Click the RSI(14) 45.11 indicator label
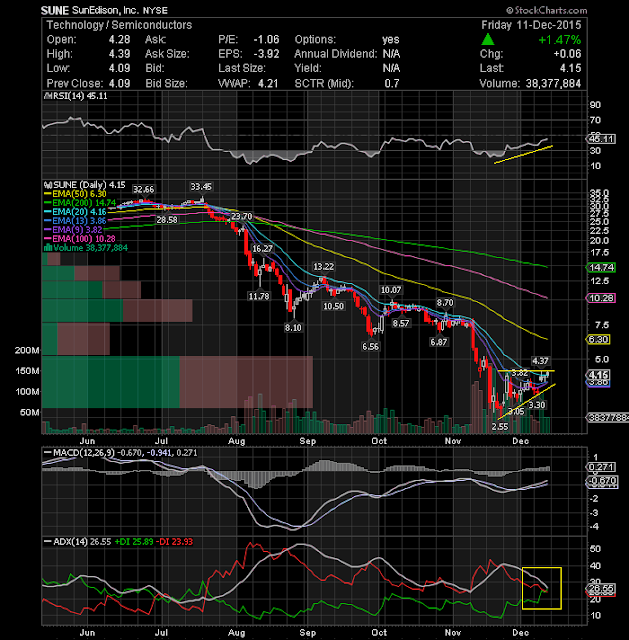Image resolution: width=629 pixels, height=640 pixels. (x=76, y=96)
